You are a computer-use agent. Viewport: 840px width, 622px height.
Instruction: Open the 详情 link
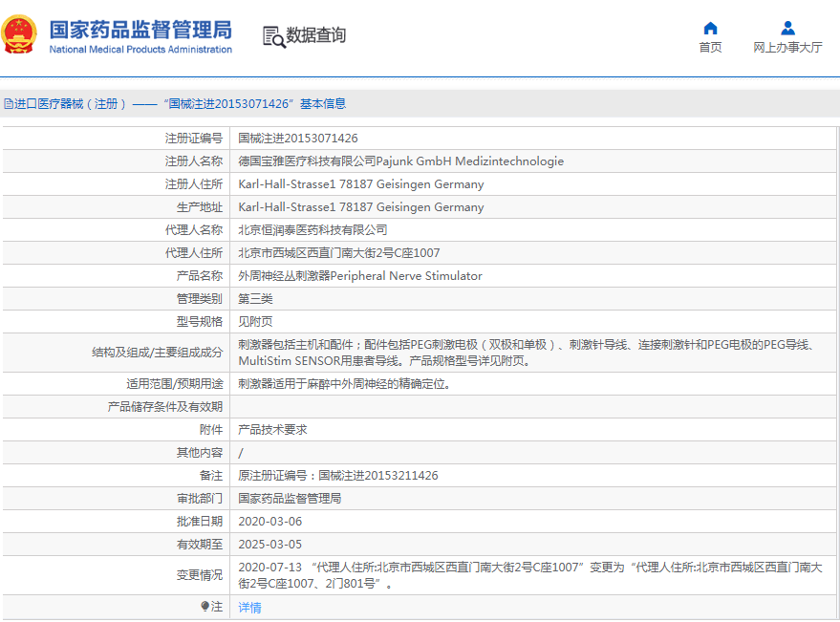[249, 608]
